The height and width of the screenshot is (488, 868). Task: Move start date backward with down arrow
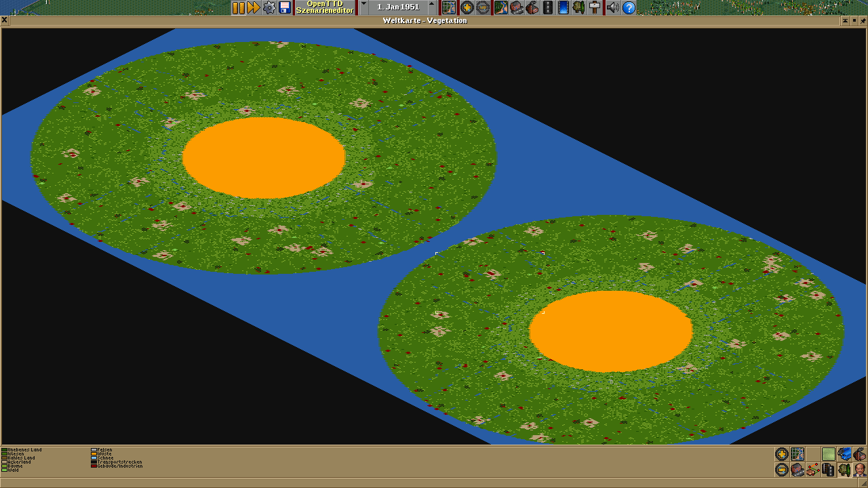click(x=363, y=7)
